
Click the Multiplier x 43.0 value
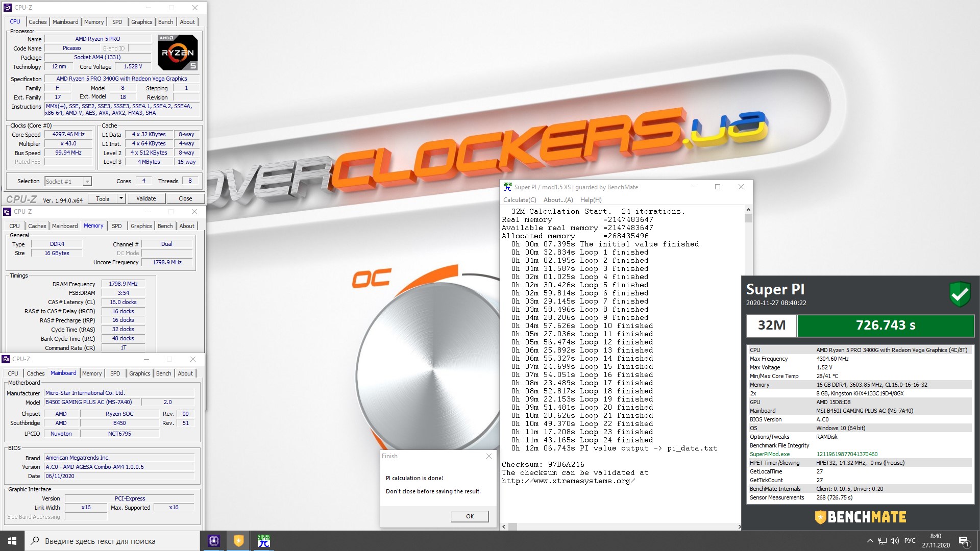(x=68, y=143)
